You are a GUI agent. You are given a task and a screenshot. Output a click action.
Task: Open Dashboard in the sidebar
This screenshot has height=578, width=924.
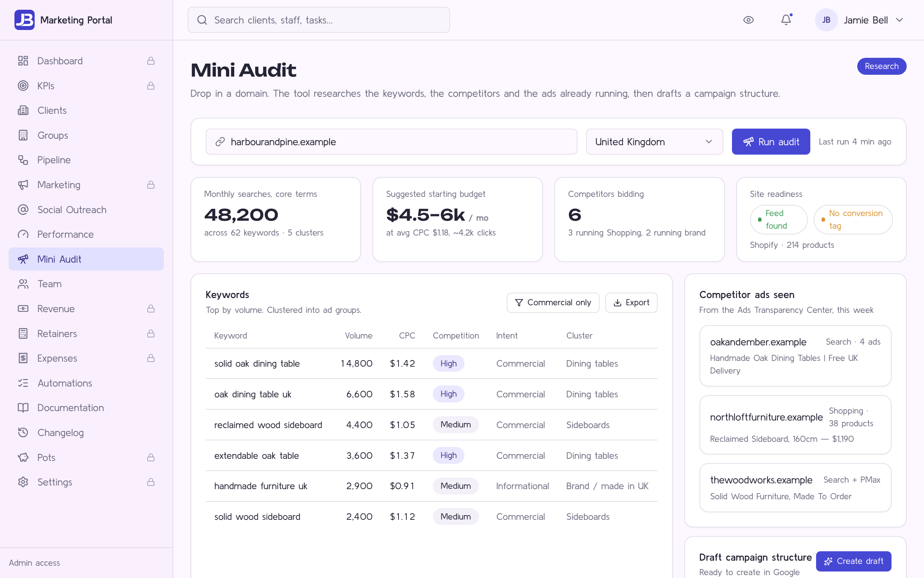coord(86,61)
